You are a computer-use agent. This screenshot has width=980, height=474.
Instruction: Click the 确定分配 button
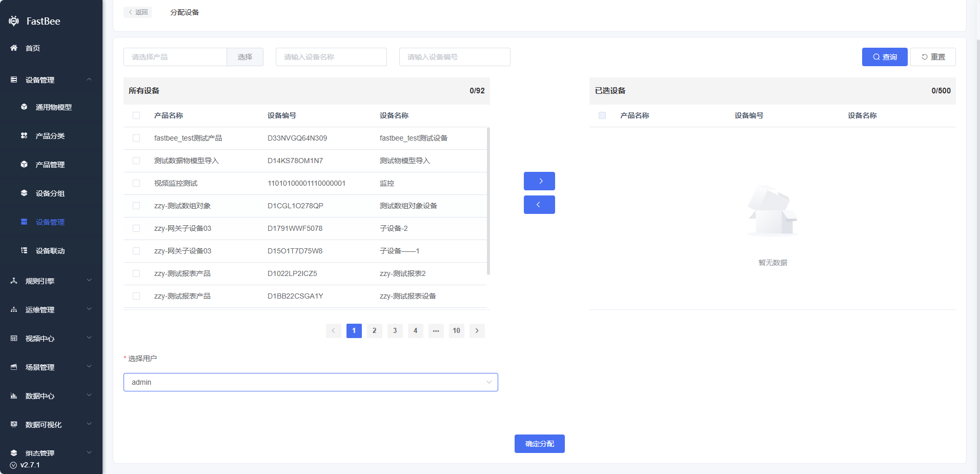tap(539, 444)
